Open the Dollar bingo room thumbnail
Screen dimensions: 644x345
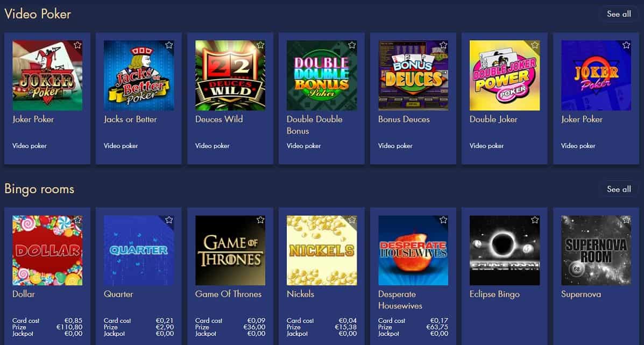pyautogui.click(x=47, y=250)
